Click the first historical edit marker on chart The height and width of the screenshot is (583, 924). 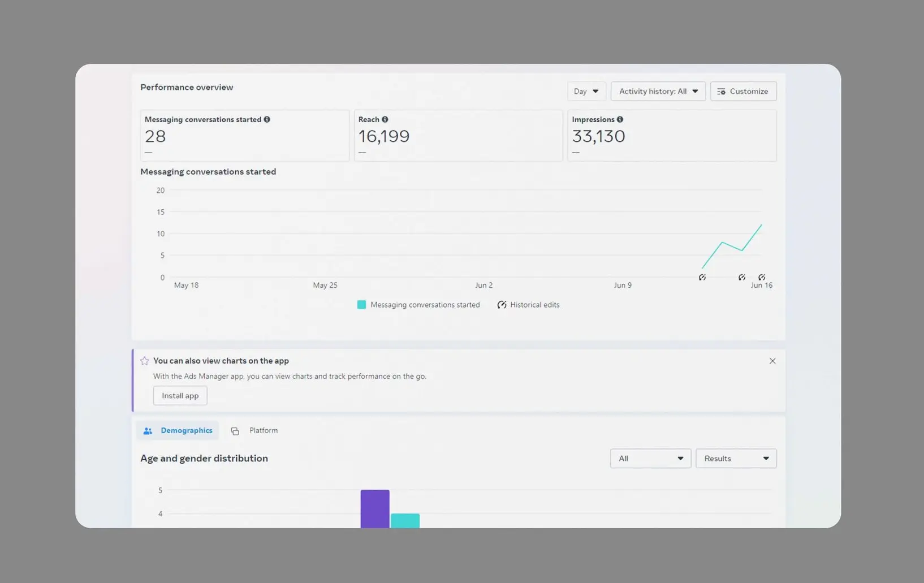click(x=702, y=277)
